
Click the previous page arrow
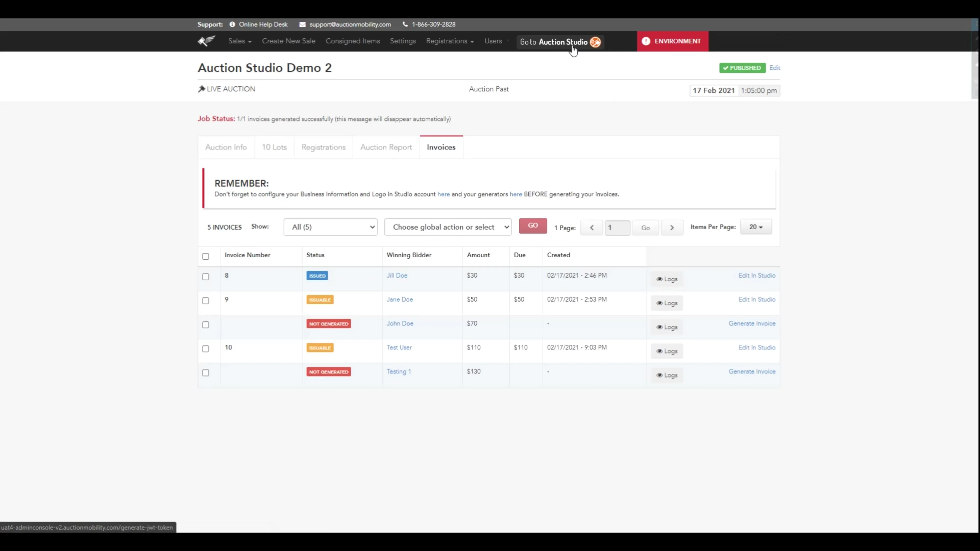tap(592, 227)
